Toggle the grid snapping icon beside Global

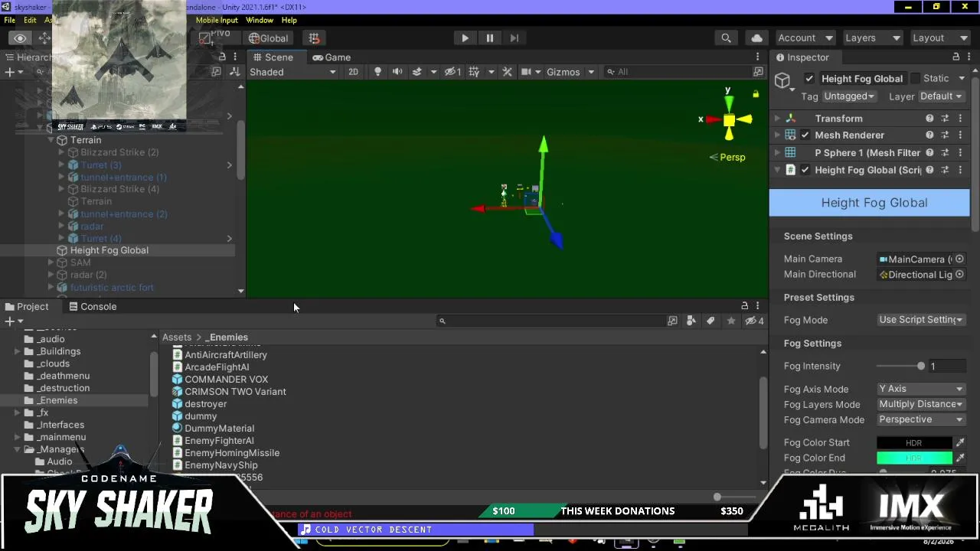314,38
